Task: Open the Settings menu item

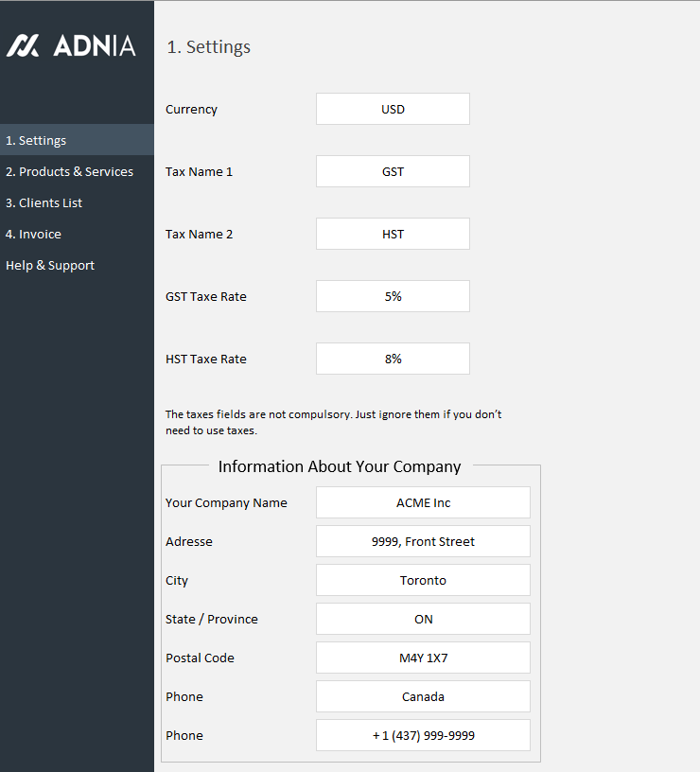Action: [36, 140]
